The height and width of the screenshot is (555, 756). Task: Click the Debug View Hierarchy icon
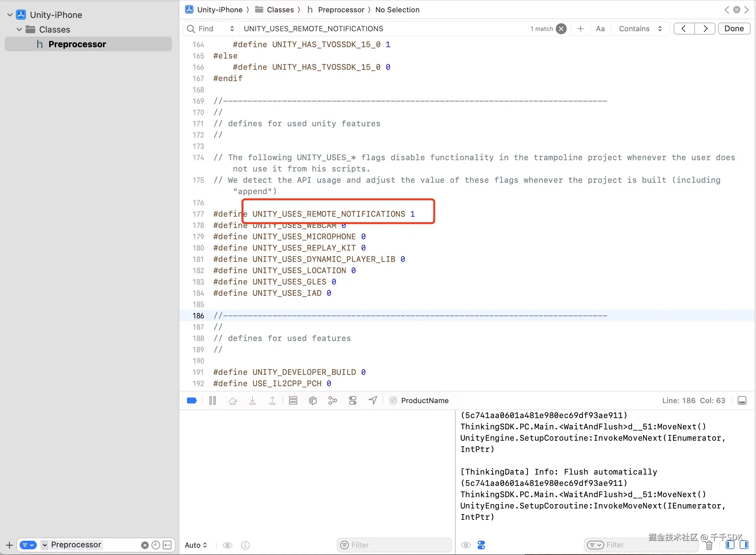[x=313, y=400]
